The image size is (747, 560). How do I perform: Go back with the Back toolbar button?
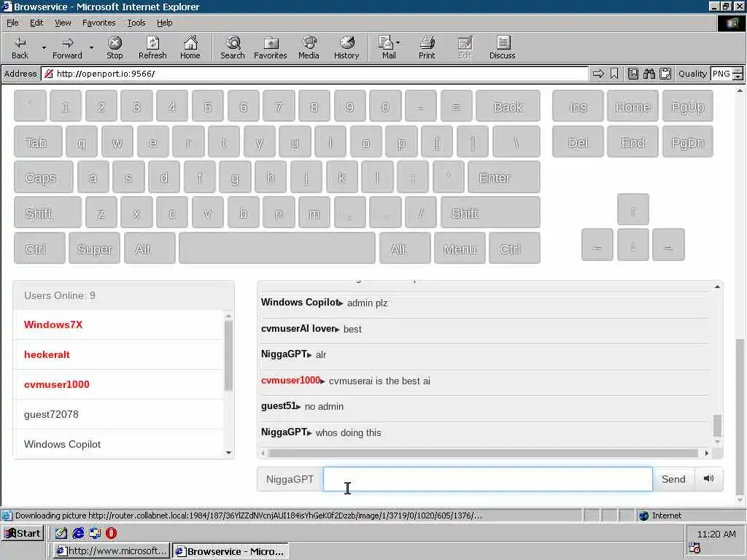[20, 47]
